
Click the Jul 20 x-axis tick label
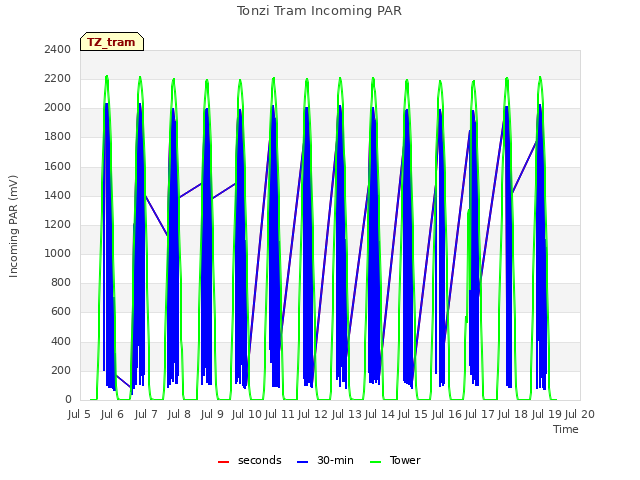pyautogui.click(x=580, y=414)
